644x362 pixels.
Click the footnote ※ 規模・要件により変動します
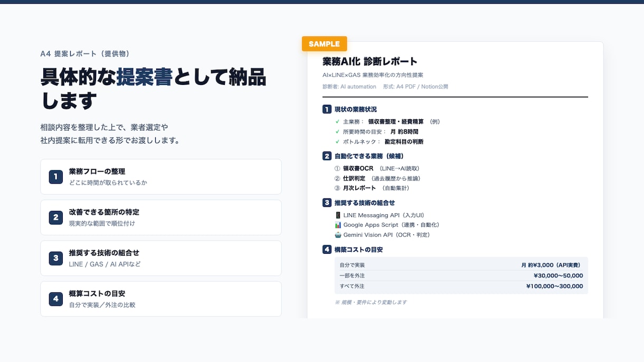click(x=371, y=302)
